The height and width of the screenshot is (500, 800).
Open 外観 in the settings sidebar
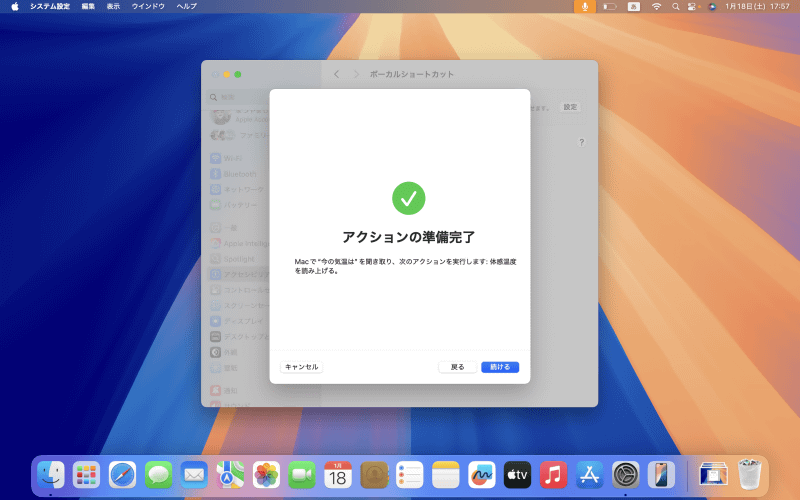[239, 352]
